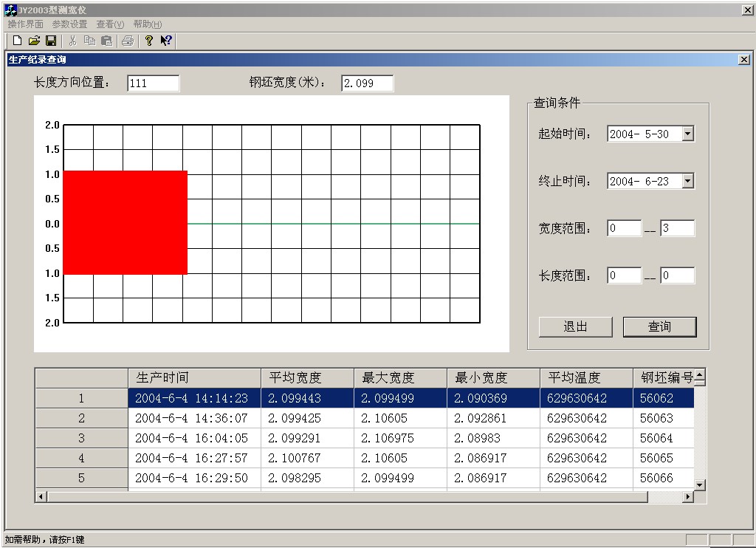
Task: Click the context help arrow icon
Action: 166,41
